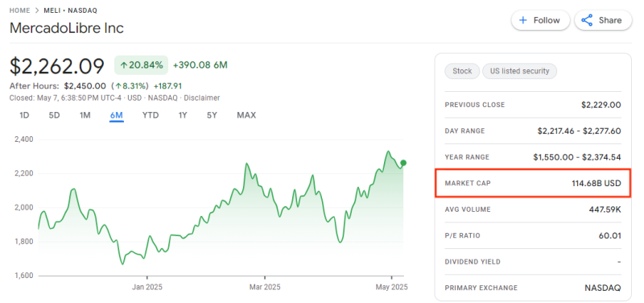Select the 1D time range tab
The width and height of the screenshot is (644, 303).
tap(24, 115)
